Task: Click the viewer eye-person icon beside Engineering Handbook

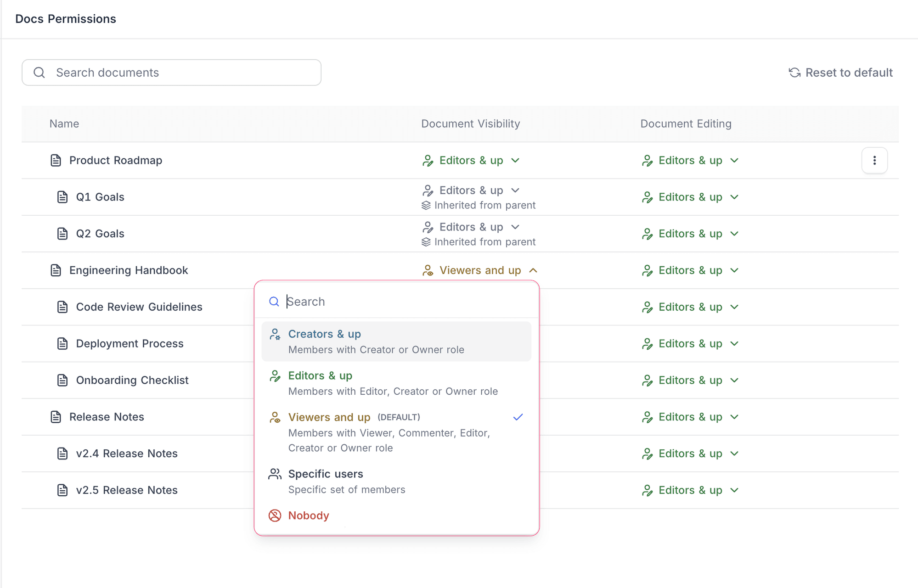Action: coord(428,270)
